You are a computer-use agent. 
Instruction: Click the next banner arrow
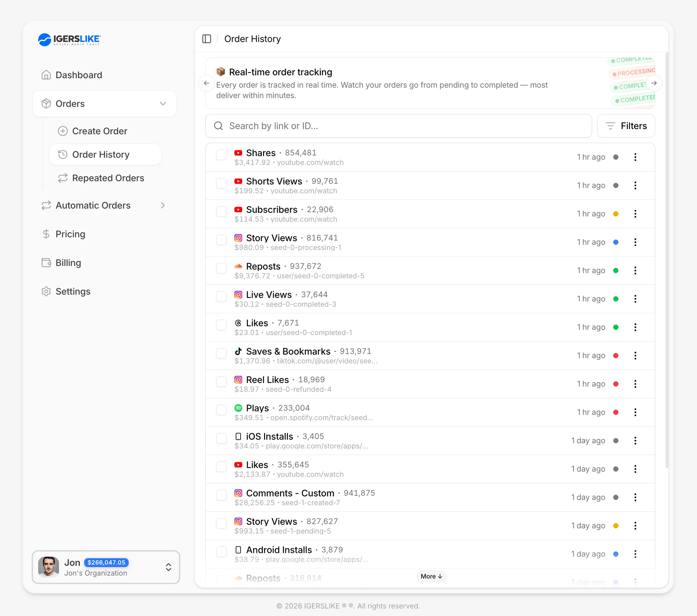click(x=654, y=83)
